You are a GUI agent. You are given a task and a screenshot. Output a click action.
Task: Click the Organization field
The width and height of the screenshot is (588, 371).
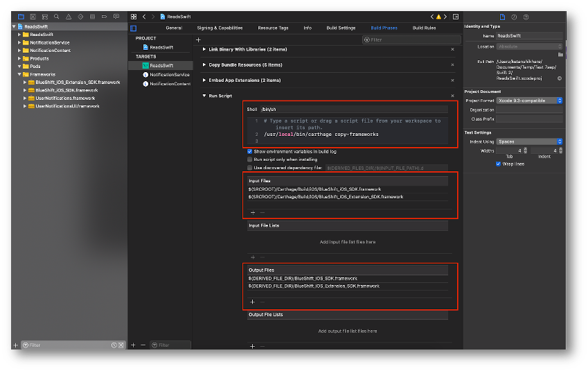(529, 110)
